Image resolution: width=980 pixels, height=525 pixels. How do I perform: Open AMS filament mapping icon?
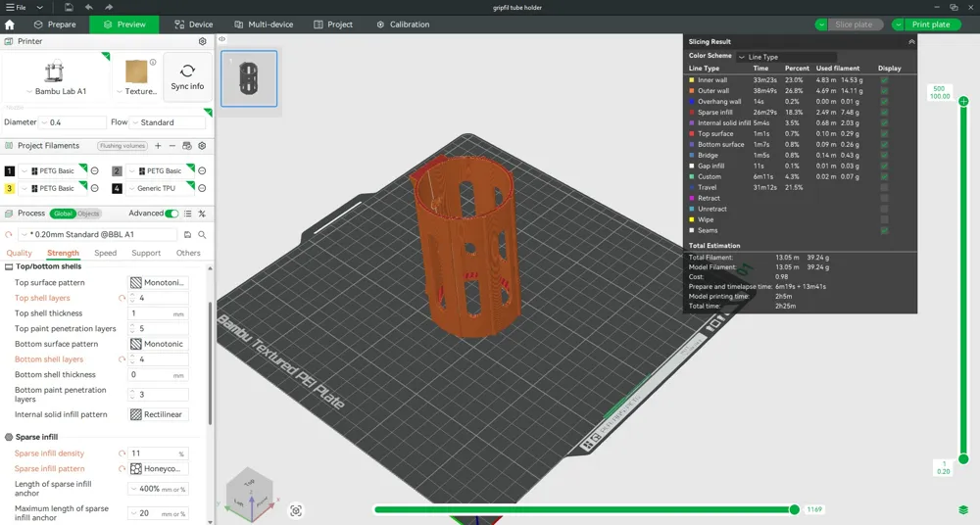click(187, 146)
